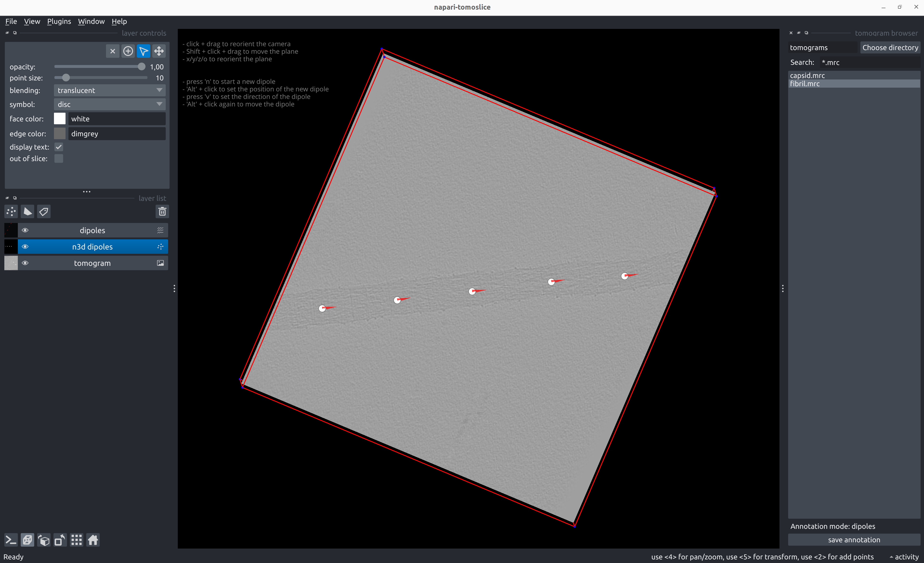Click the save annotation button

854,540
